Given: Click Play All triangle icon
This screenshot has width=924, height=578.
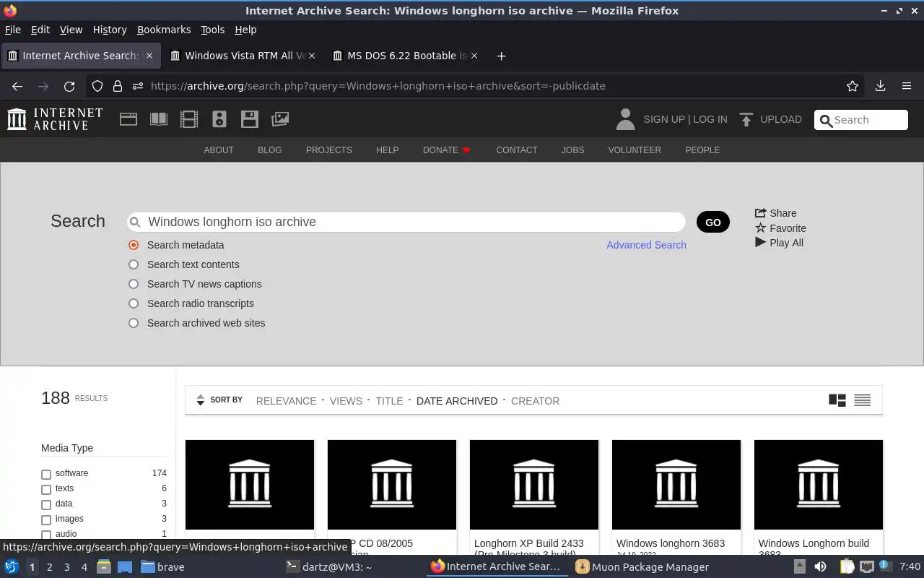Looking at the screenshot, I should (x=761, y=243).
